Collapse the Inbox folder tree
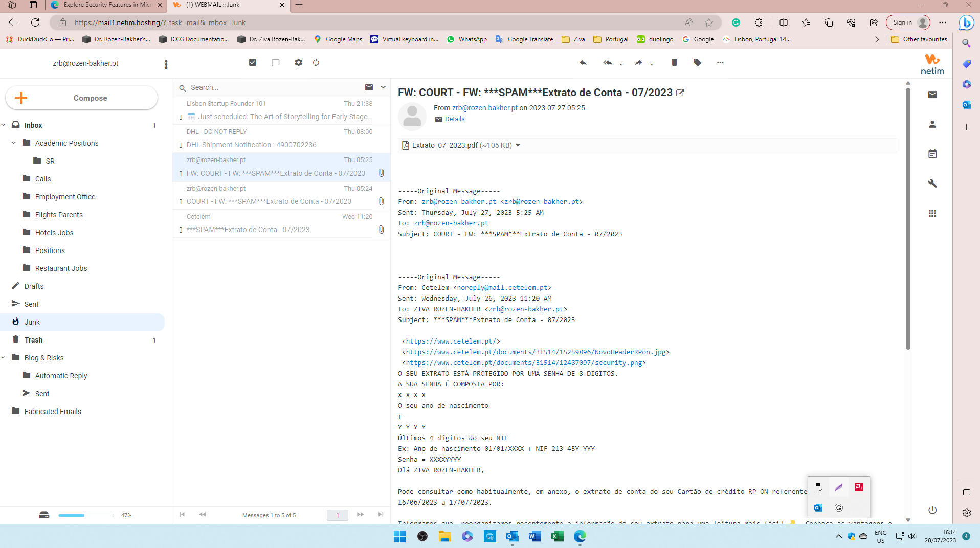The image size is (980, 548). tap(4, 125)
